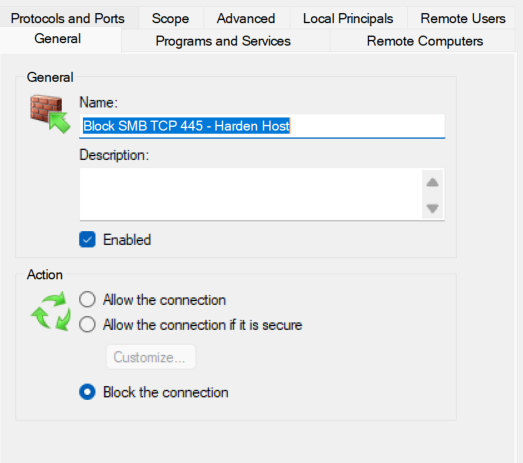Click the green recycling arrows Action icon

pos(51,311)
